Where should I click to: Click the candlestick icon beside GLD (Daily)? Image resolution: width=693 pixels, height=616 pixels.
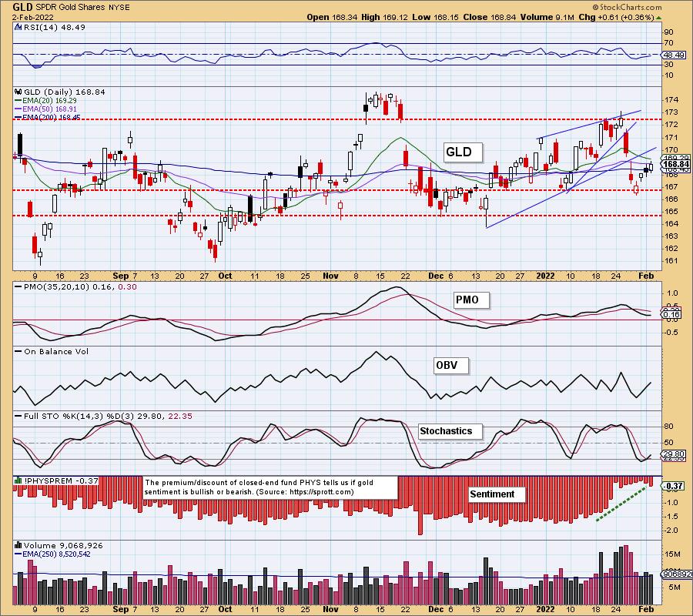[18, 92]
